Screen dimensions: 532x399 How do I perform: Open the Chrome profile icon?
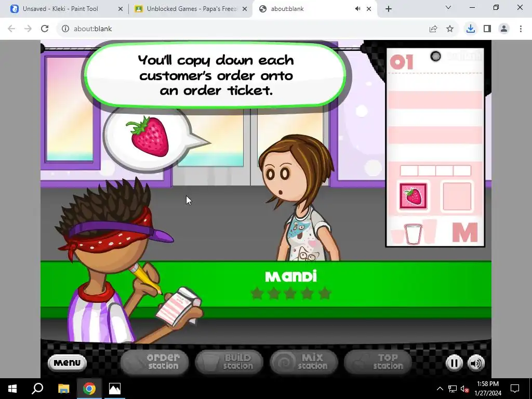[x=504, y=29]
